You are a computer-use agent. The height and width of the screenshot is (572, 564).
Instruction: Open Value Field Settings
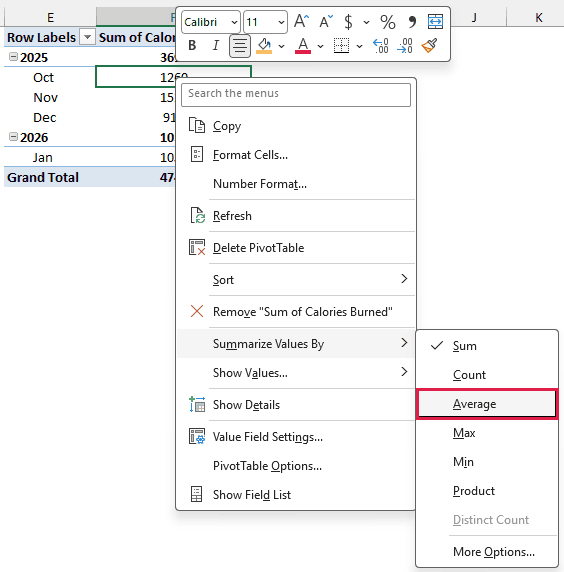296,437
